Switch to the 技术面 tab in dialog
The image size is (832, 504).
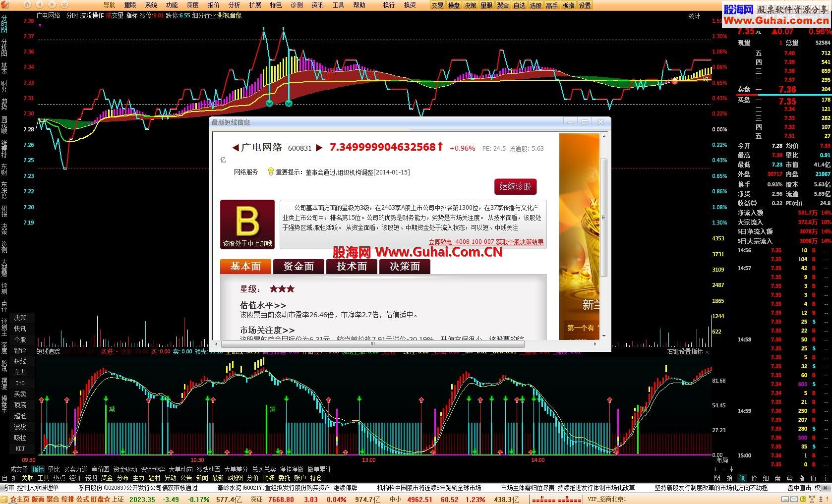coord(352,266)
